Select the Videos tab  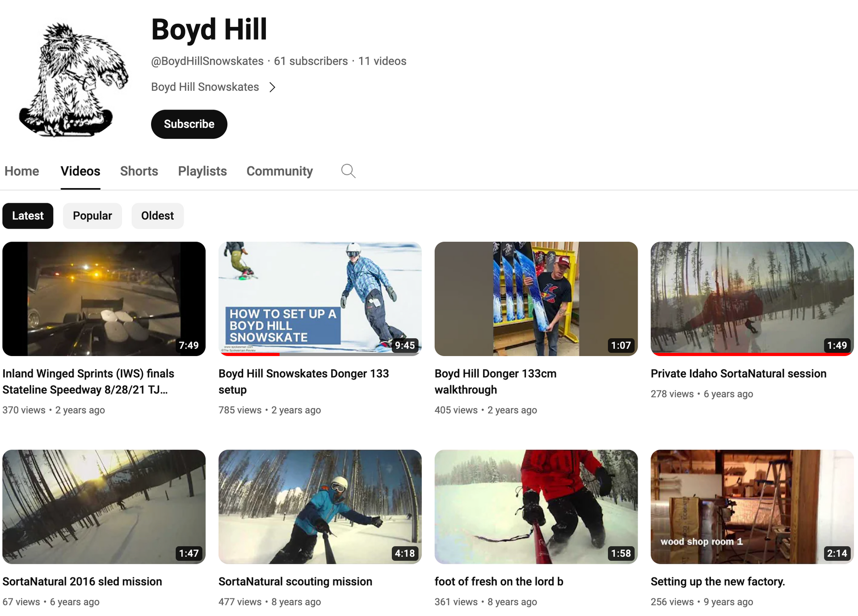[x=80, y=171]
